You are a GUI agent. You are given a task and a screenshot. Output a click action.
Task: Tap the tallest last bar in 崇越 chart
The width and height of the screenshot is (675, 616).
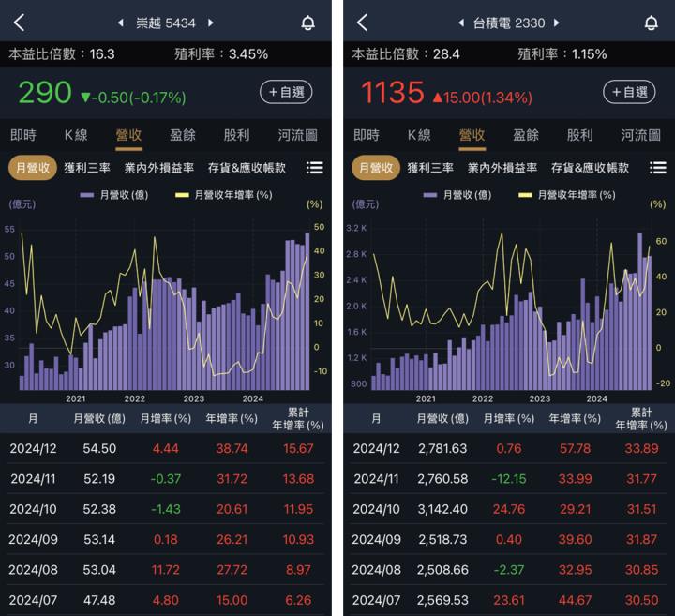tap(307, 311)
